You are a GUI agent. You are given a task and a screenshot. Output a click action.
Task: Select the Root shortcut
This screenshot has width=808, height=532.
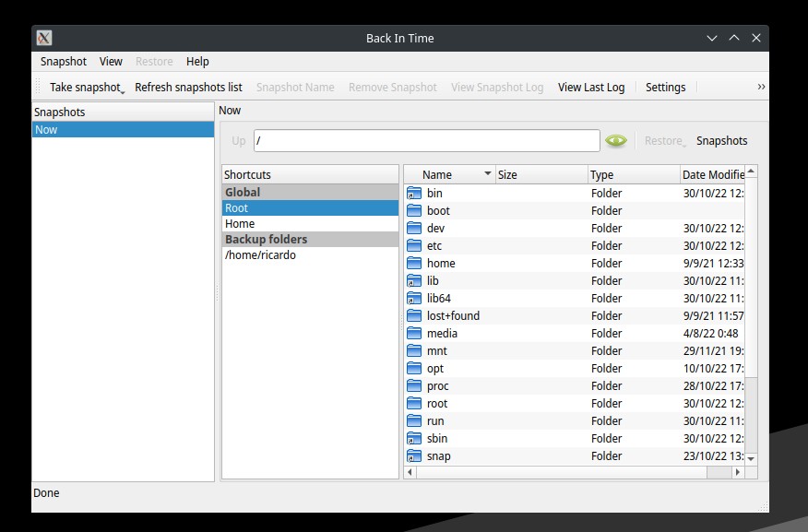pos(310,208)
